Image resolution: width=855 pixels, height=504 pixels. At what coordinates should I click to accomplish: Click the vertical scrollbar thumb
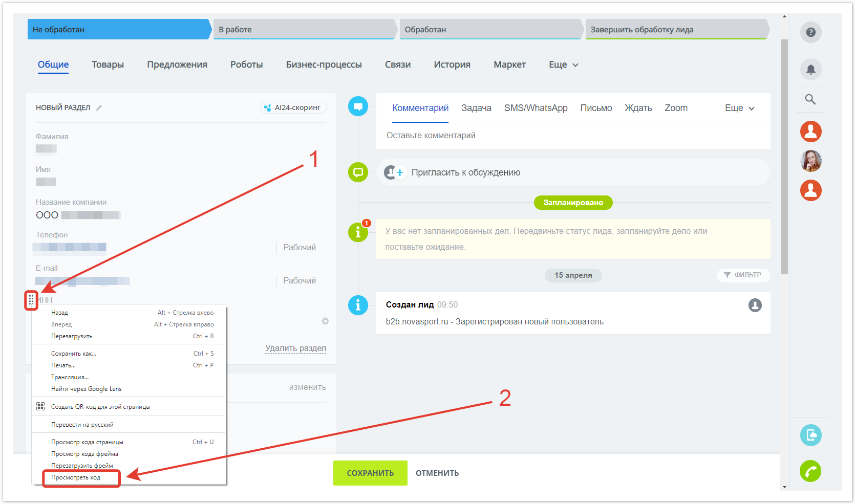784,157
